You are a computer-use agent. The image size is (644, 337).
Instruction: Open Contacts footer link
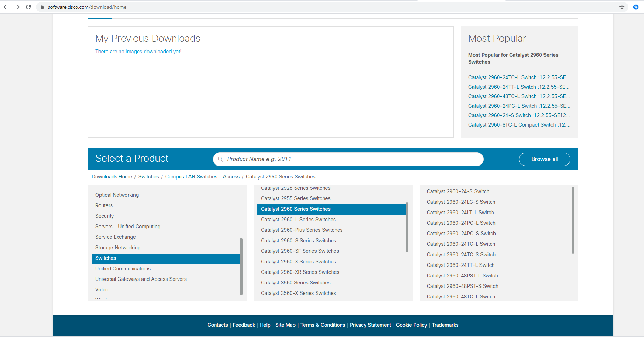[217, 325]
